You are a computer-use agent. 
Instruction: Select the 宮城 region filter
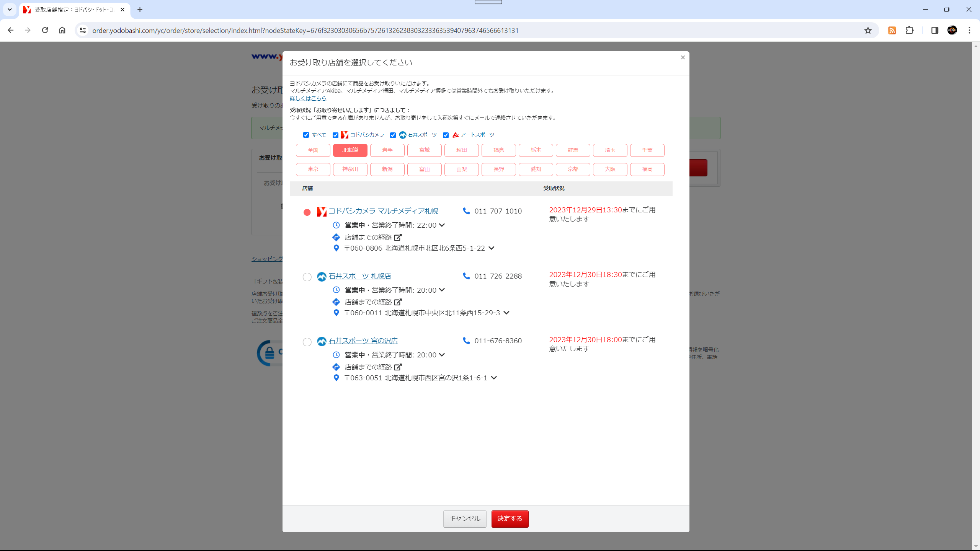point(425,150)
